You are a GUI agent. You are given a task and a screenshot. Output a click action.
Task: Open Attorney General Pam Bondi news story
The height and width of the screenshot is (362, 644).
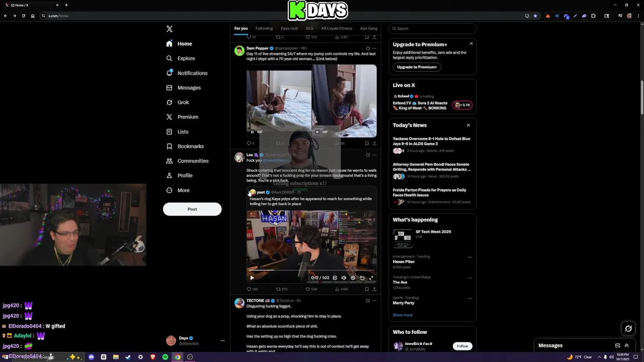[x=432, y=170]
